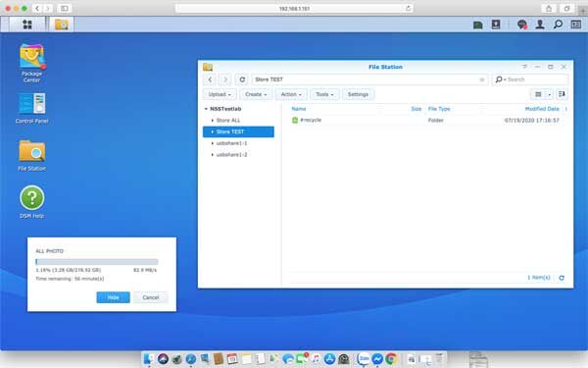Screen dimensions: 588x368
Task: Launch File Station from the desktop
Action: point(32,155)
